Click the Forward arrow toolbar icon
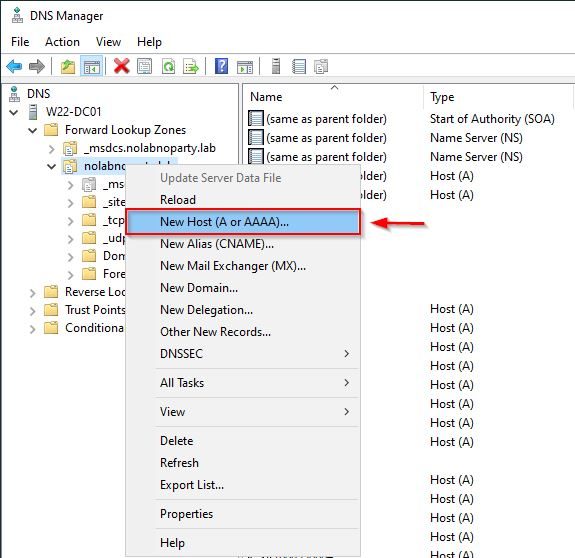This screenshot has height=558, width=575. point(37,66)
